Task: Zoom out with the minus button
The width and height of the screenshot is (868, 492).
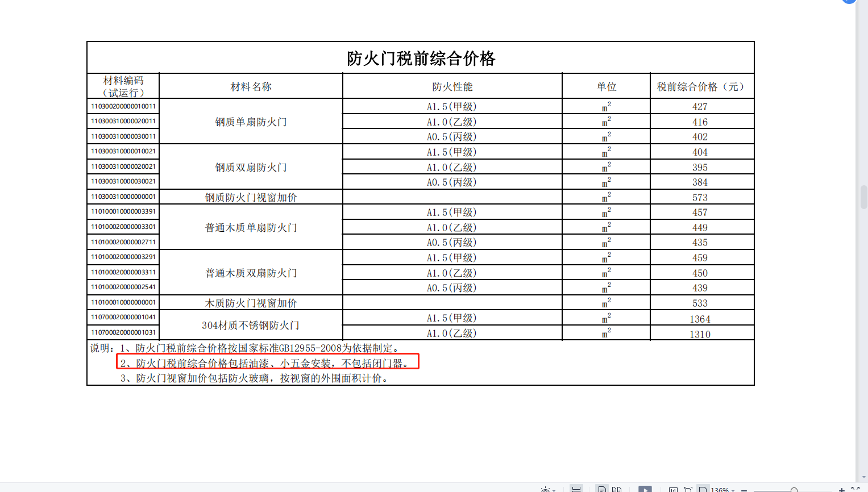Action: click(744, 490)
